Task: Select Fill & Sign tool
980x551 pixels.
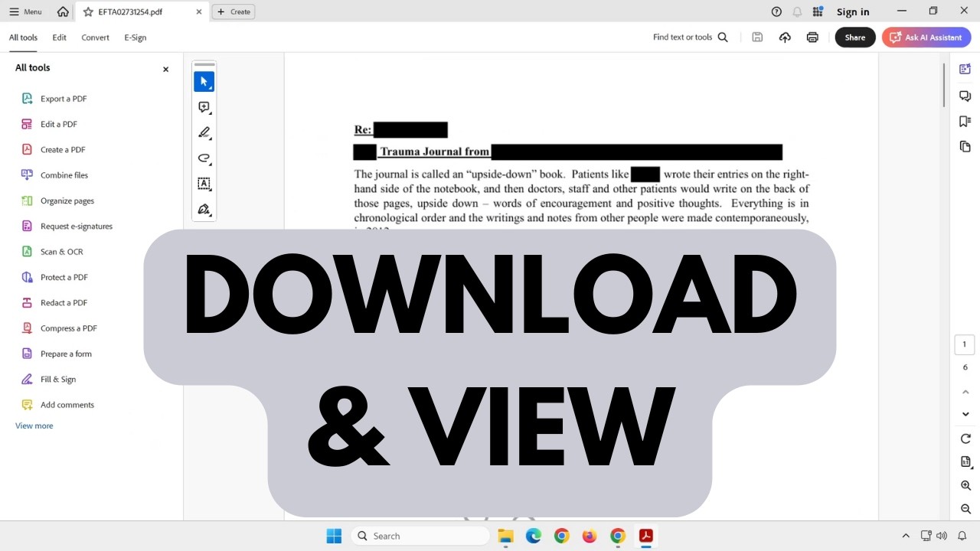Action: [48, 379]
